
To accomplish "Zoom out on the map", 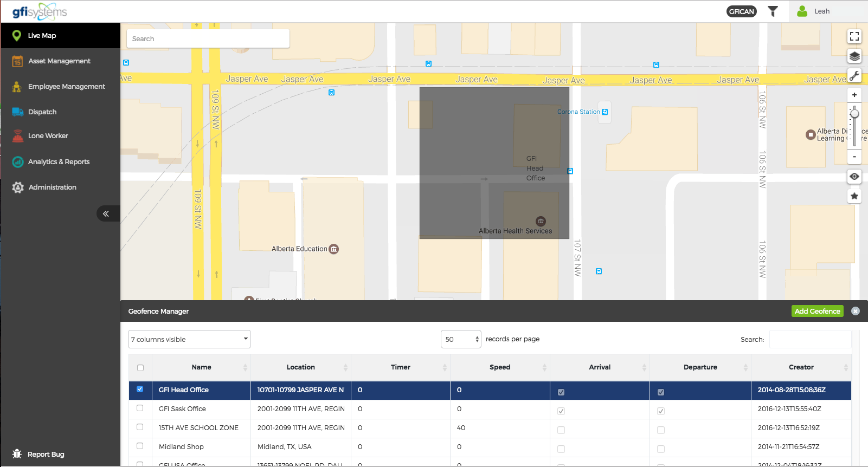I will [x=854, y=157].
